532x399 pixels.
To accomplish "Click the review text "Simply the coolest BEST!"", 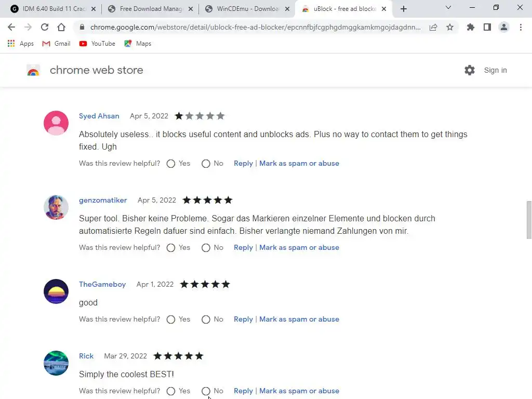I will pos(126,374).
